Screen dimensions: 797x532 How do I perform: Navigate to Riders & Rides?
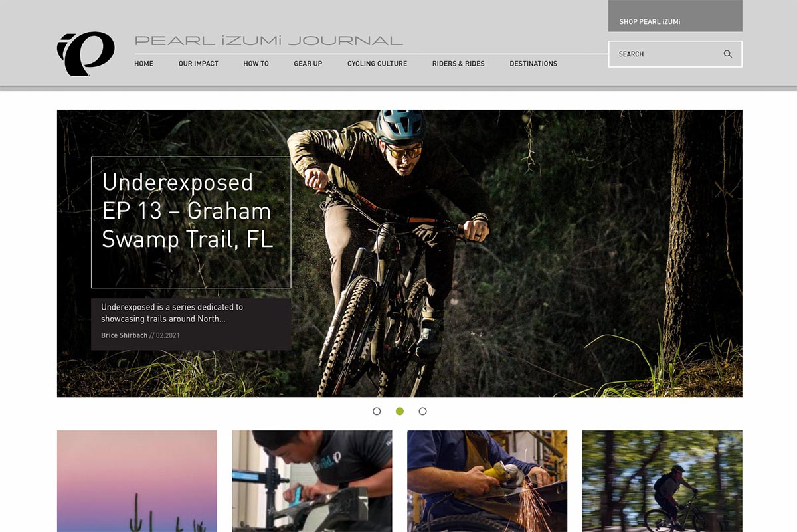click(458, 64)
